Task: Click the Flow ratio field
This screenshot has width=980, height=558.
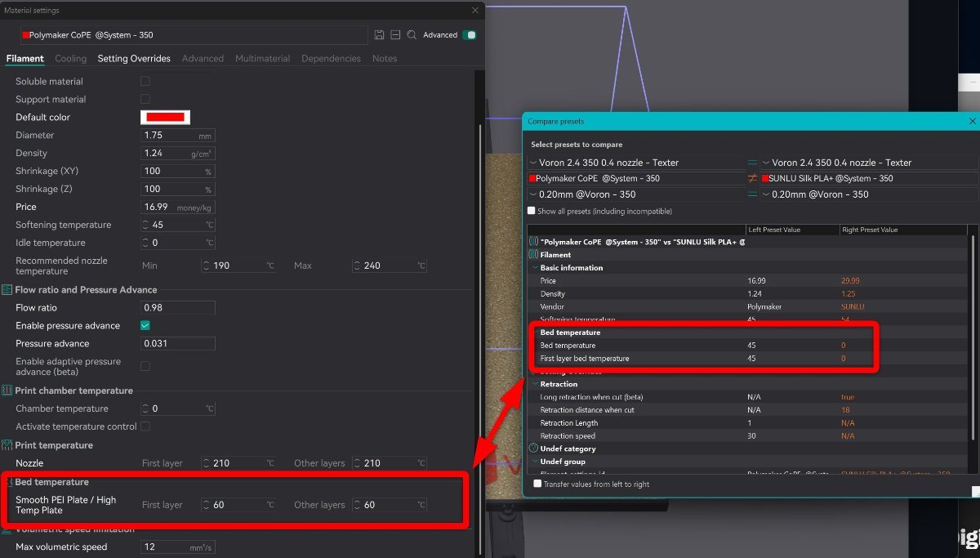Action: 177,308
